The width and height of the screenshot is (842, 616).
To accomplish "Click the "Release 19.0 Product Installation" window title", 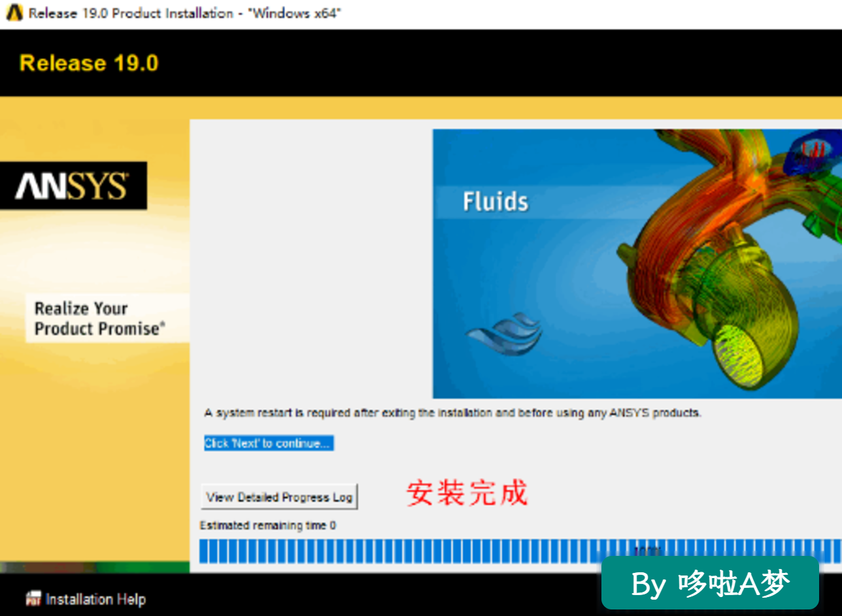I will click(185, 13).
